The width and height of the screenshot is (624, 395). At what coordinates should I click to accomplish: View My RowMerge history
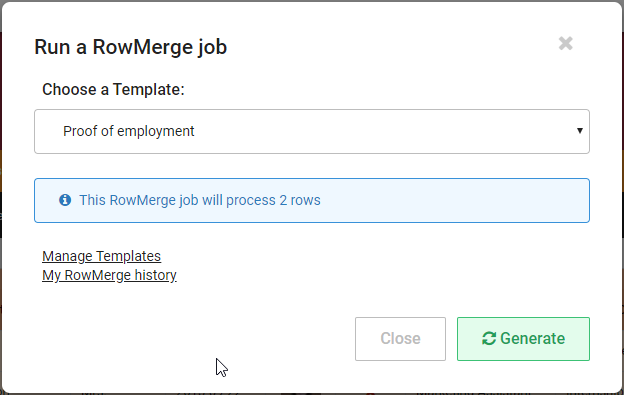(109, 275)
